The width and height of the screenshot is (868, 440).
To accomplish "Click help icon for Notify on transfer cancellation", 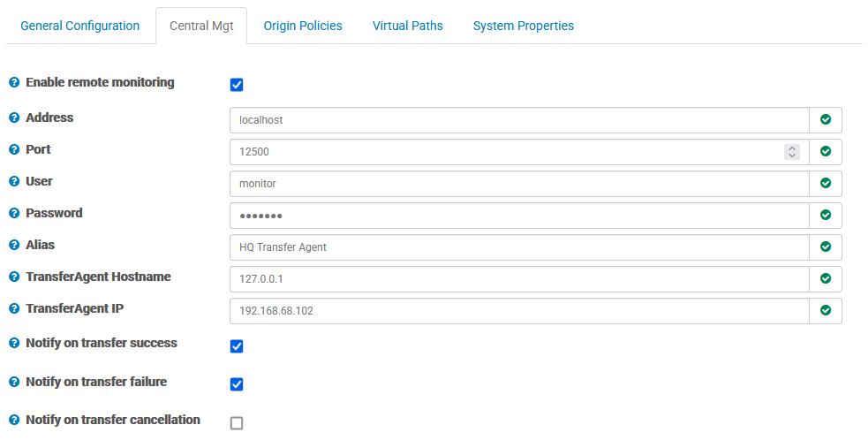I will (14, 421).
